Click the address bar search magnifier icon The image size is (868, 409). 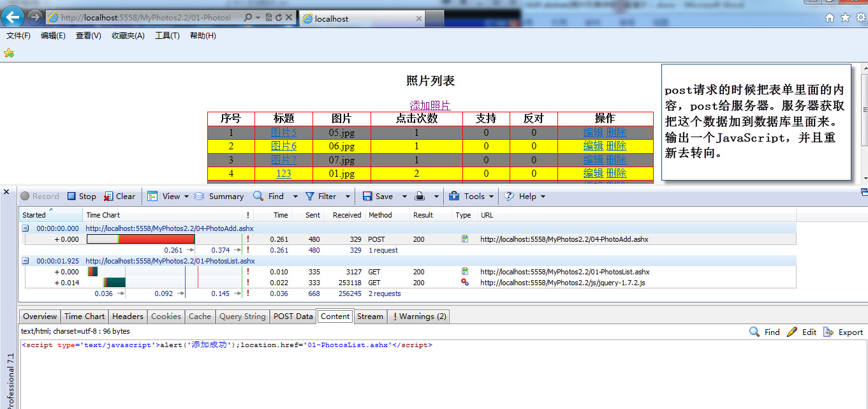(x=247, y=18)
